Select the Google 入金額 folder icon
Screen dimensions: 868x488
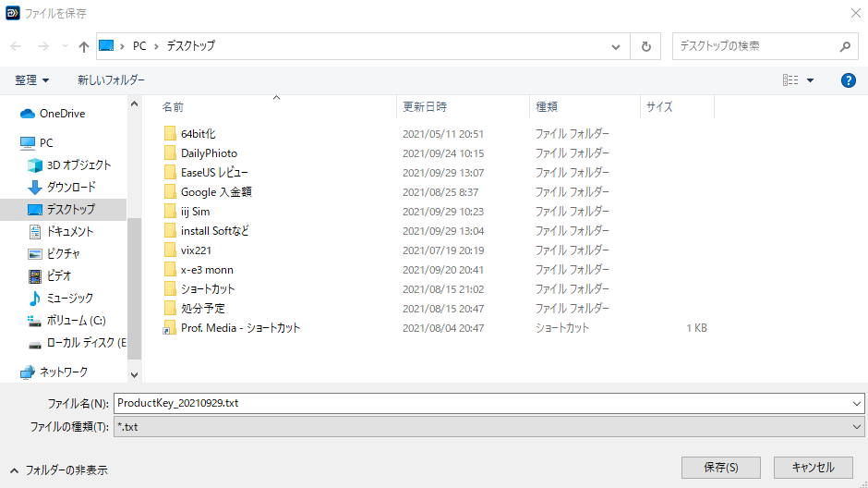tap(170, 191)
